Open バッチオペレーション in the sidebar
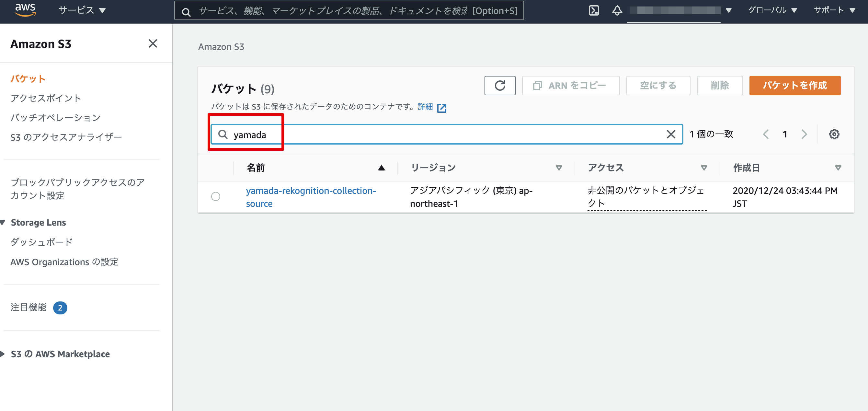This screenshot has height=411, width=868. tap(56, 118)
